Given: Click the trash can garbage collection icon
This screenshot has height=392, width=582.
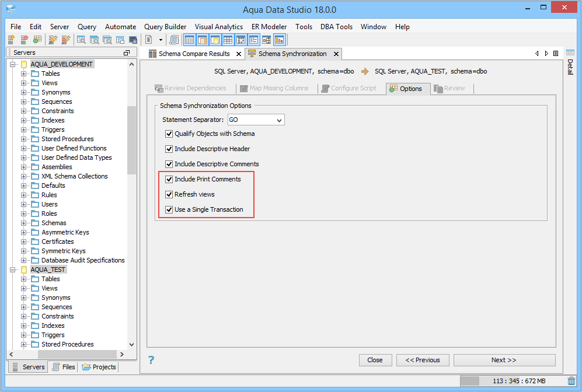Looking at the screenshot, I should [571, 381].
